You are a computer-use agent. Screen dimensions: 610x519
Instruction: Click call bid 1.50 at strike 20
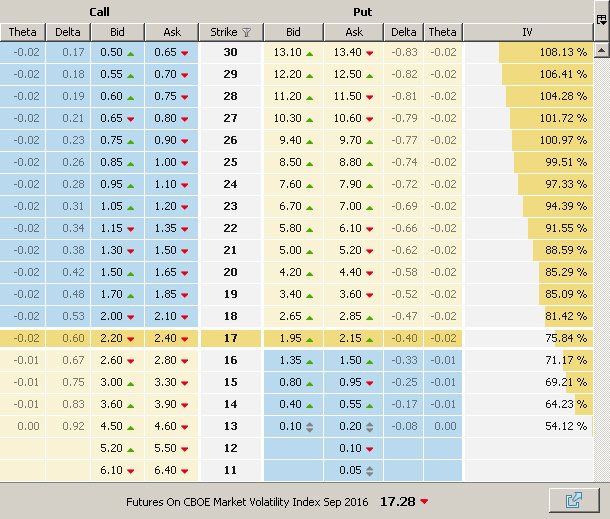pos(117,272)
